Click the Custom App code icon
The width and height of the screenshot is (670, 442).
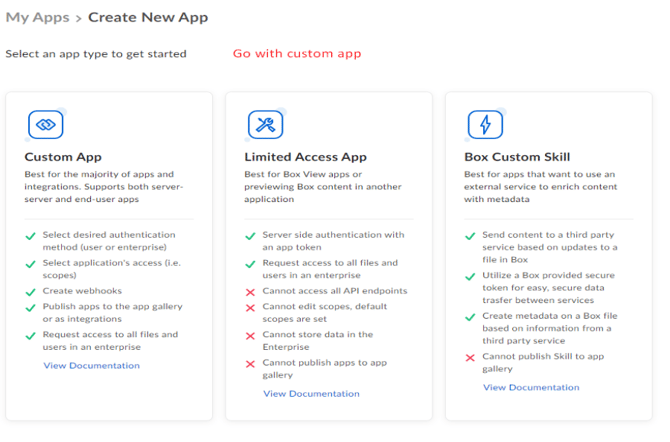[45, 124]
